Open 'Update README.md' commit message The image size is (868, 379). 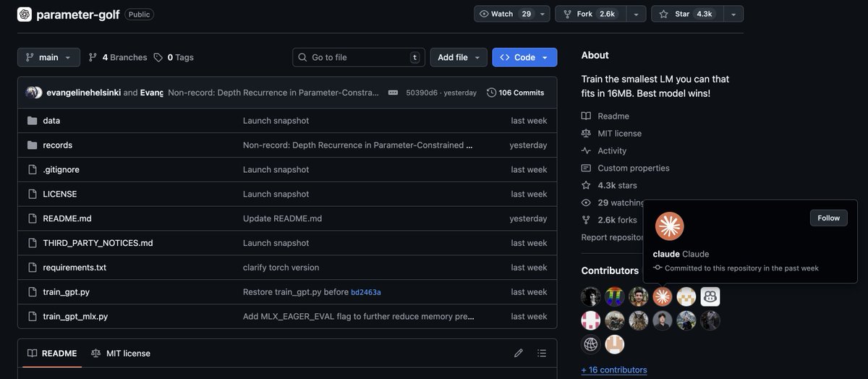coord(282,218)
